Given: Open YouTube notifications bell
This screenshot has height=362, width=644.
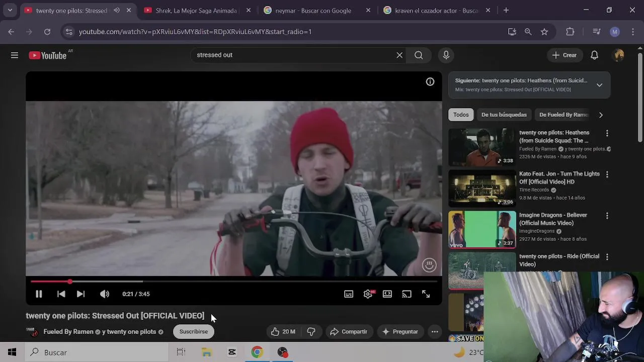Looking at the screenshot, I should [x=594, y=55].
